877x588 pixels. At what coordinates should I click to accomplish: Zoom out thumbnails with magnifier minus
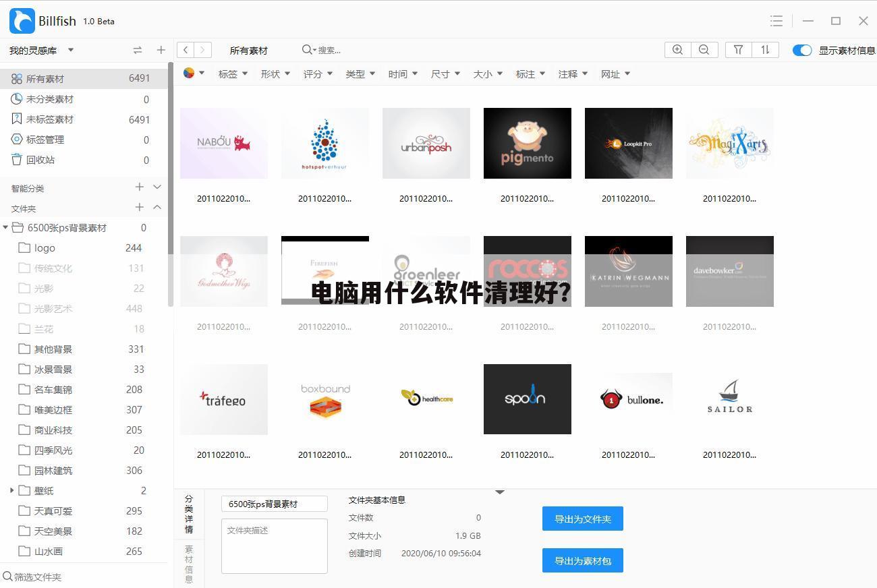[x=704, y=50]
